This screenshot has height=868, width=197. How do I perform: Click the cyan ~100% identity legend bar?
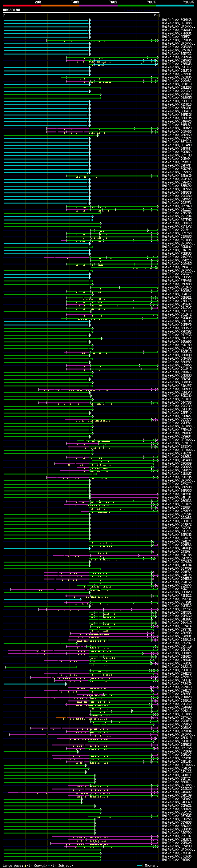[175, 6]
